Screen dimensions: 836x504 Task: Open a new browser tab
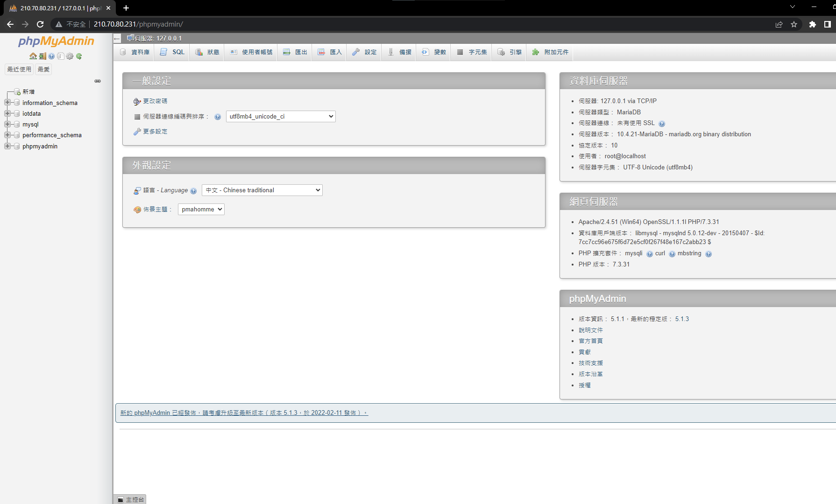tap(126, 8)
